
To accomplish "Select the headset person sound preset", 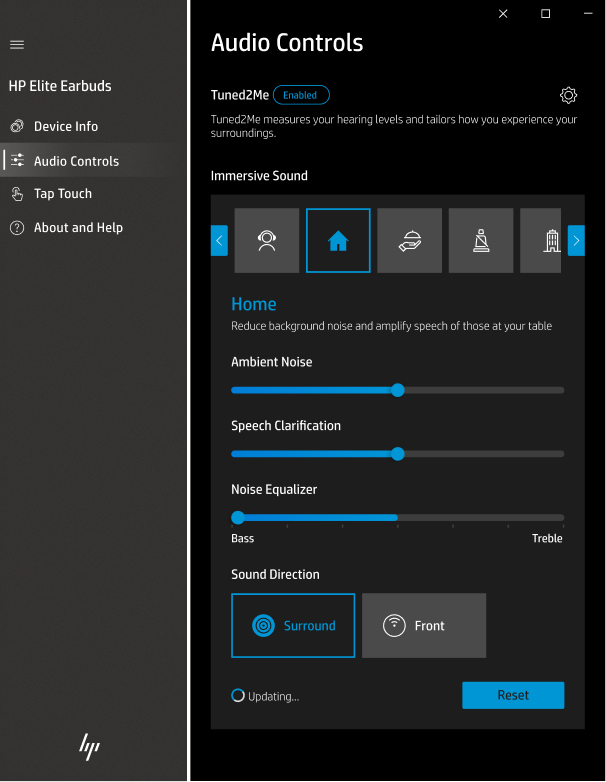I will click(x=267, y=240).
